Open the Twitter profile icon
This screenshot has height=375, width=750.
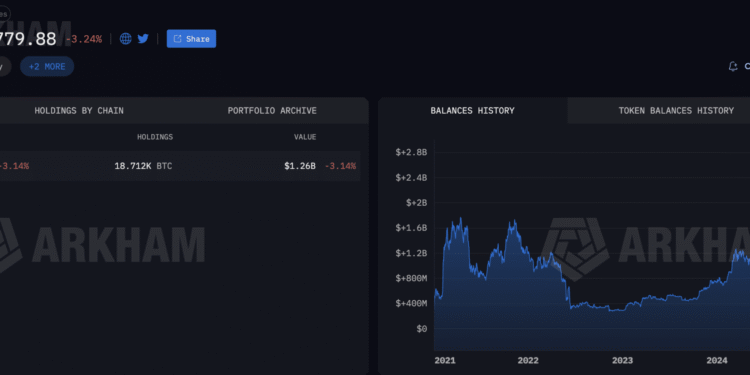pyautogui.click(x=143, y=39)
